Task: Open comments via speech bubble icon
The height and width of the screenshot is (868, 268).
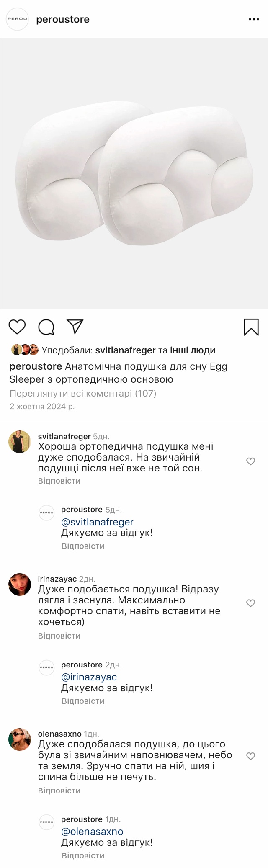Action: [46, 327]
